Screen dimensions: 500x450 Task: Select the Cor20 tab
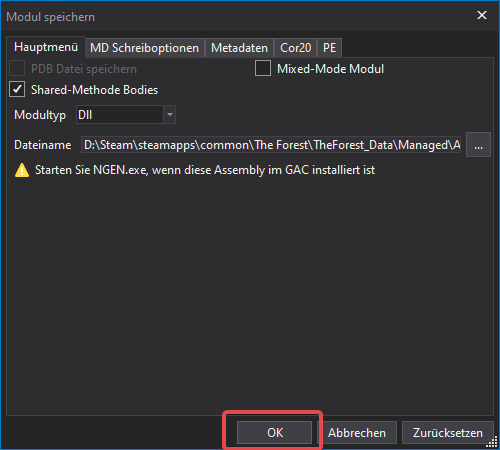click(296, 48)
